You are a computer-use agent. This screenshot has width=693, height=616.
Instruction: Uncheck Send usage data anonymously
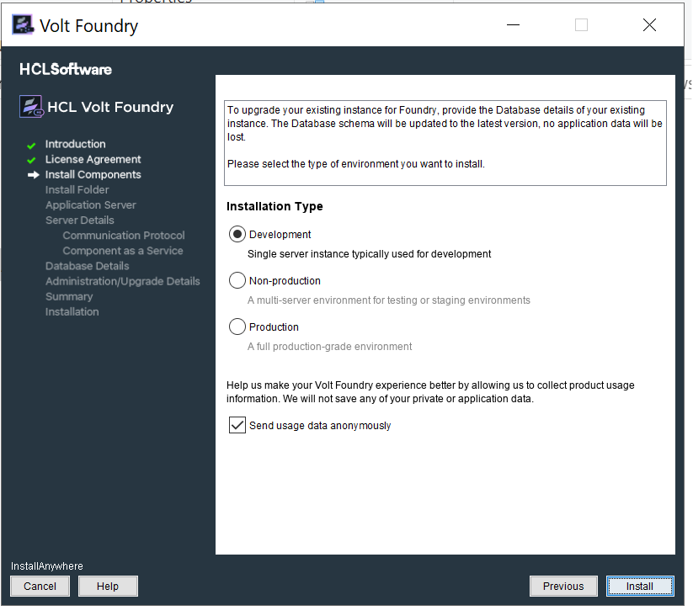click(237, 426)
